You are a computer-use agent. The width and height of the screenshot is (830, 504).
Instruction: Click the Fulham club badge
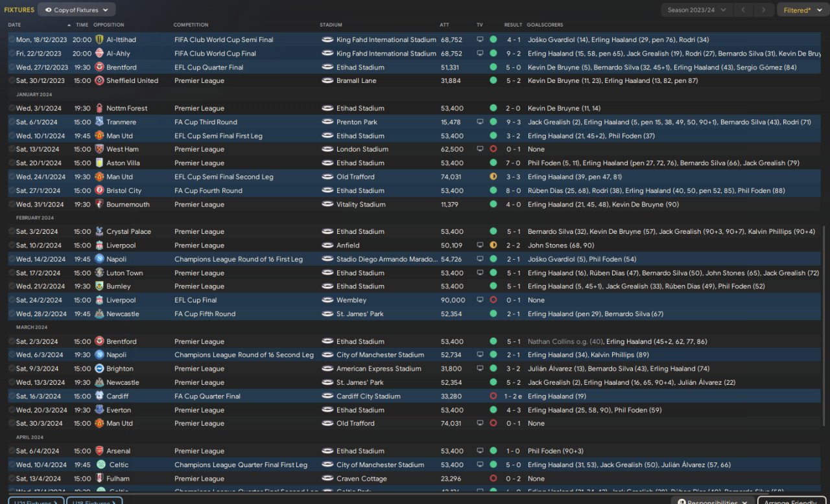point(99,479)
